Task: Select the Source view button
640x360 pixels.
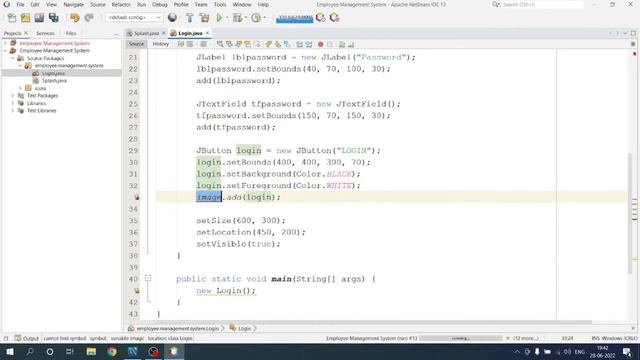Action: point(136,44)
